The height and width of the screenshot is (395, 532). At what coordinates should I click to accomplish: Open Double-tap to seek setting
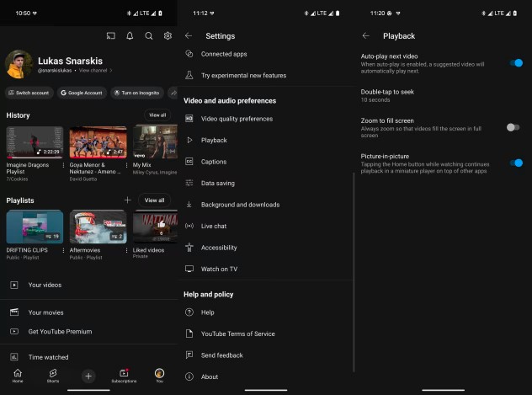441,96
